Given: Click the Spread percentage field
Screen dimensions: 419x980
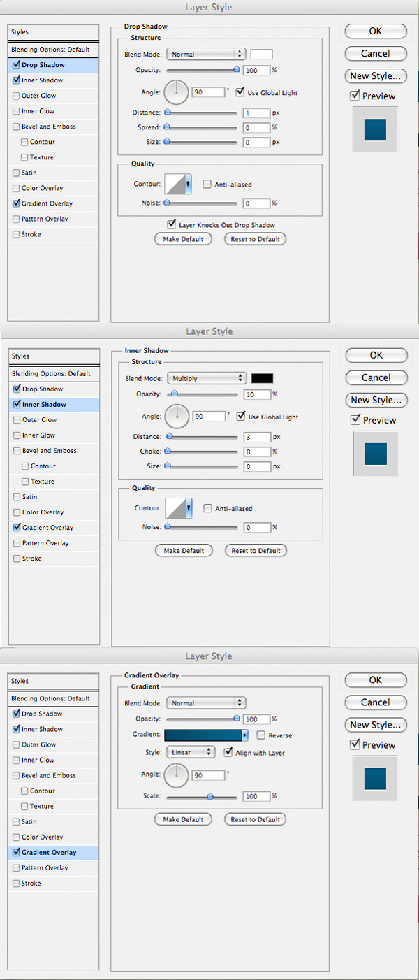Looking at the screenshot, I should (x=257, y=127).
